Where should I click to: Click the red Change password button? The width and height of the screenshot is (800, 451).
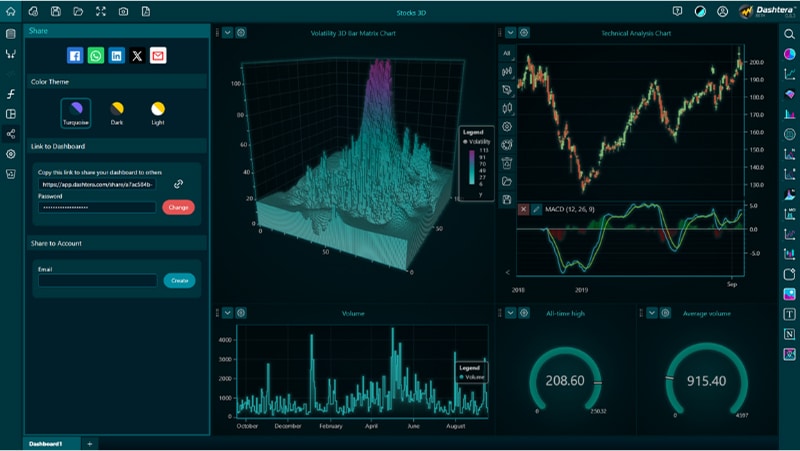click(178, 207)
